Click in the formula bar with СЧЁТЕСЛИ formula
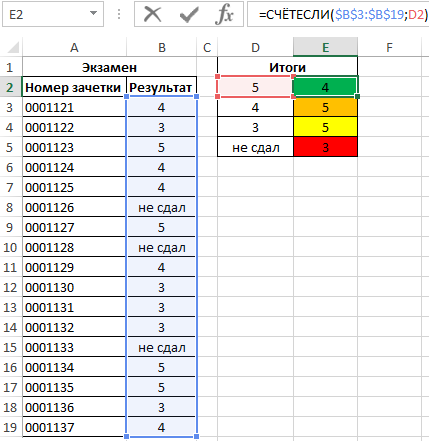Image resolution: width=429 pixels, height=441 pixels. point(338,14)
